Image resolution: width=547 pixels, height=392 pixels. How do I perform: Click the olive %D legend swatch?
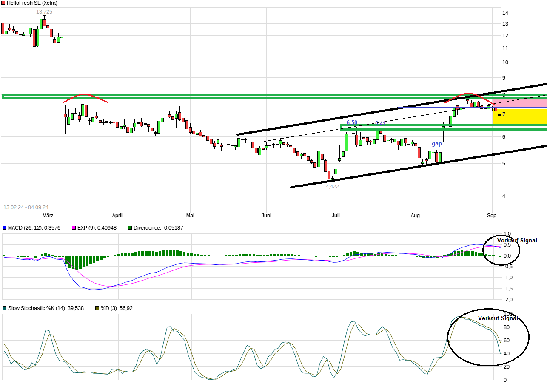click(x=97, y=308)
